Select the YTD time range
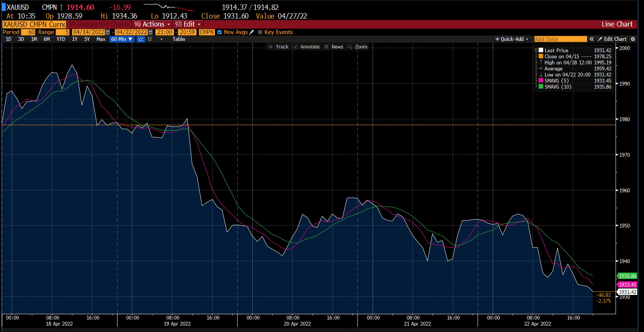Viewport: 644px width, 332px height. [61, 39]
